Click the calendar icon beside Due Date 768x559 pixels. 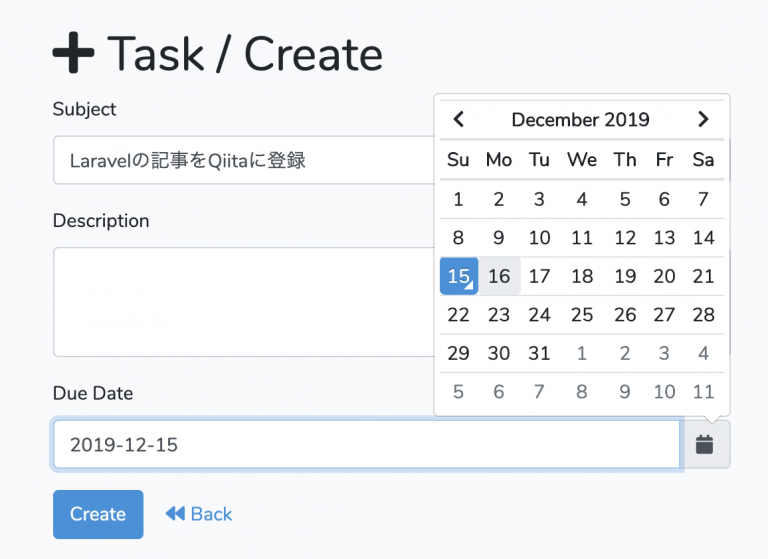704,444
